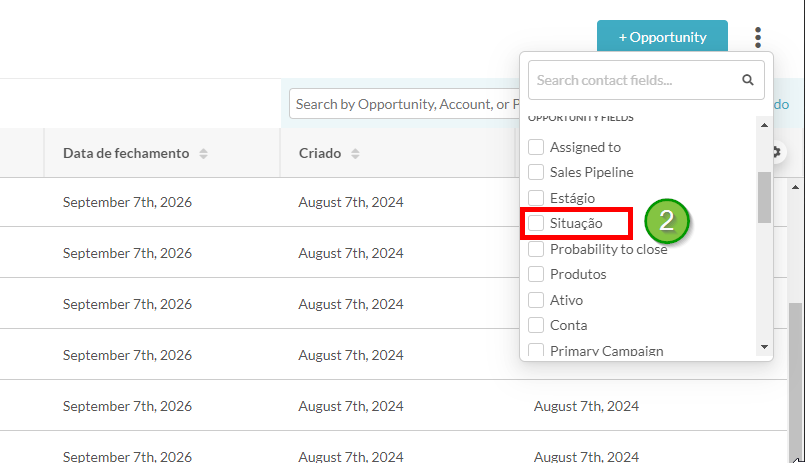
Task: Click field list scroll-up arrow
Action: point(764,125)
